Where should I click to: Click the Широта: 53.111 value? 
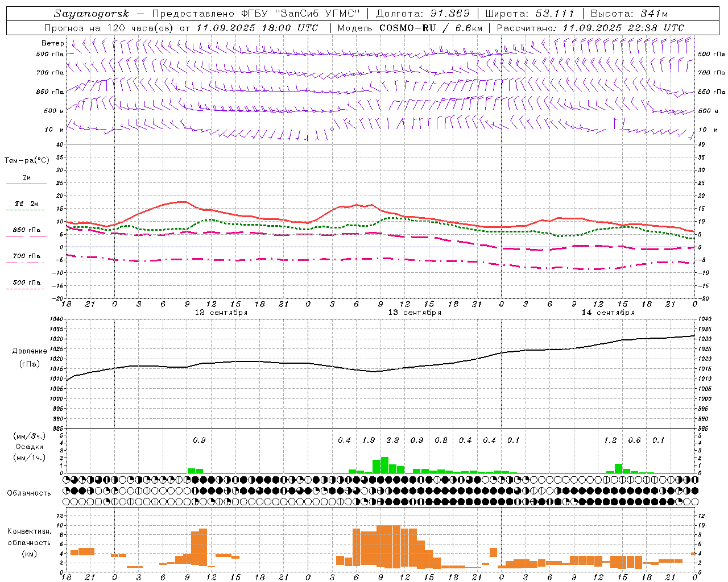click(x=530, y=14)
